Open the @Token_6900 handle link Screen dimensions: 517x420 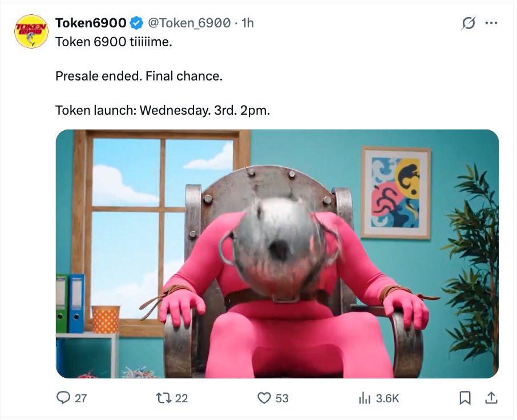point(189,23)
